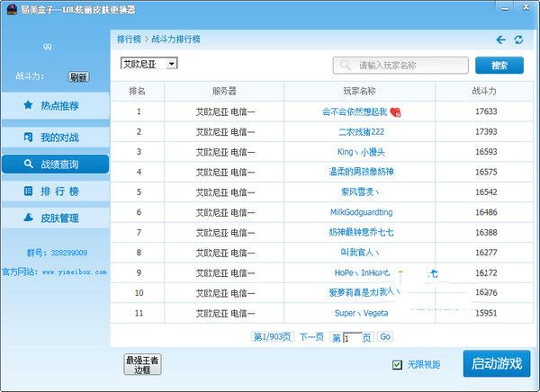Minimize the 易美盒子 window
Viewport: 540px width, 392px height.
(x=505, y=8)
